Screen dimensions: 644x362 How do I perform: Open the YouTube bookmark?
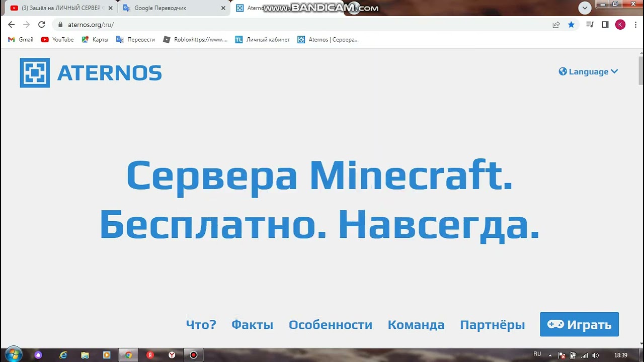coord(57,40)
